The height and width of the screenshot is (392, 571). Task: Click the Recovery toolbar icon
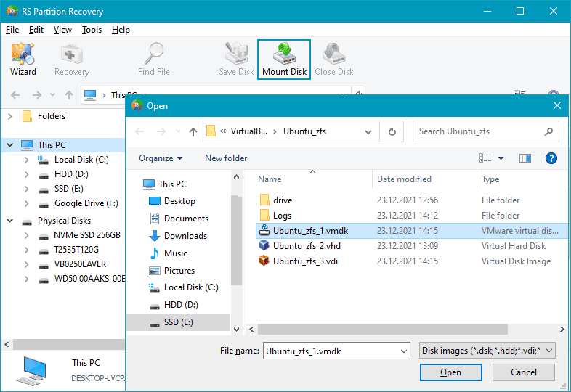point(72,60)
